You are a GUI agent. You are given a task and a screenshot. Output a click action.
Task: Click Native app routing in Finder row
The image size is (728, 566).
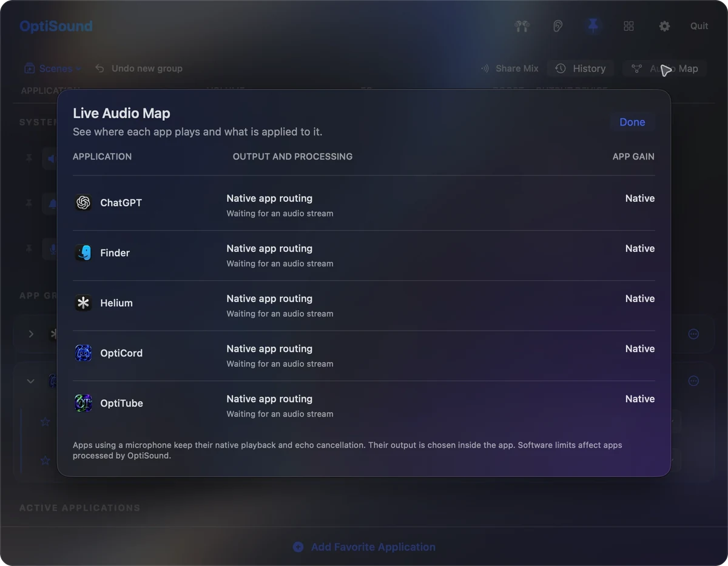click(x=269, y=249)
